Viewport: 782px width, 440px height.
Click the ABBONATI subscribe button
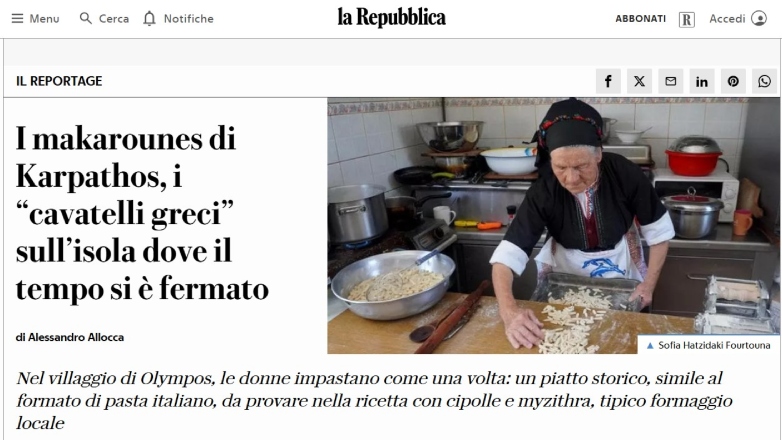tap(640, 18)
